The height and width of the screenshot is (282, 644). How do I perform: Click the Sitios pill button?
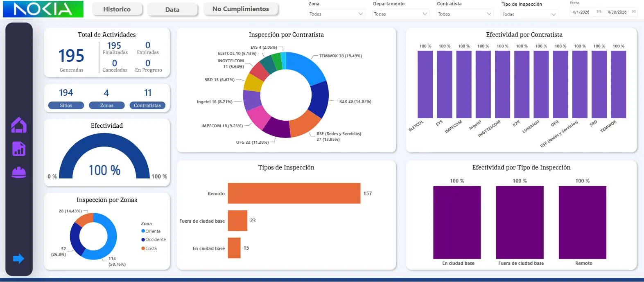point(66,106)
